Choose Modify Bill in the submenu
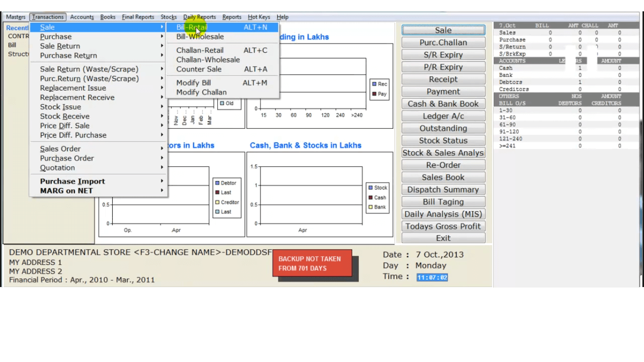The image size is (644, 362). [x=222, y=83]
